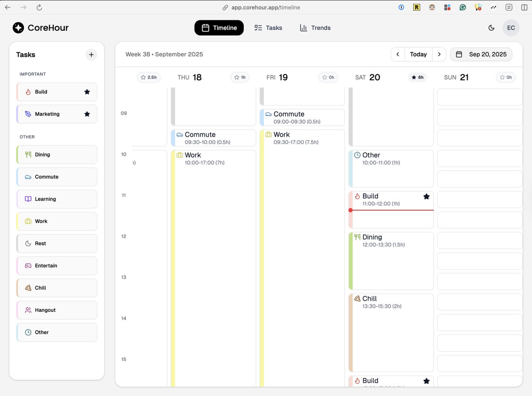Click Thursday's 1h star badge
Image resolution: width=532 pixels, height=396 pixels.
[240, 77]
